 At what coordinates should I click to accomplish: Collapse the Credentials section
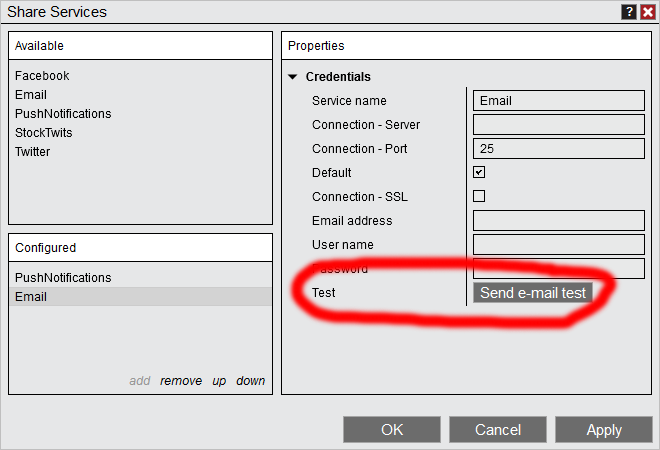(x=293, y=77)
